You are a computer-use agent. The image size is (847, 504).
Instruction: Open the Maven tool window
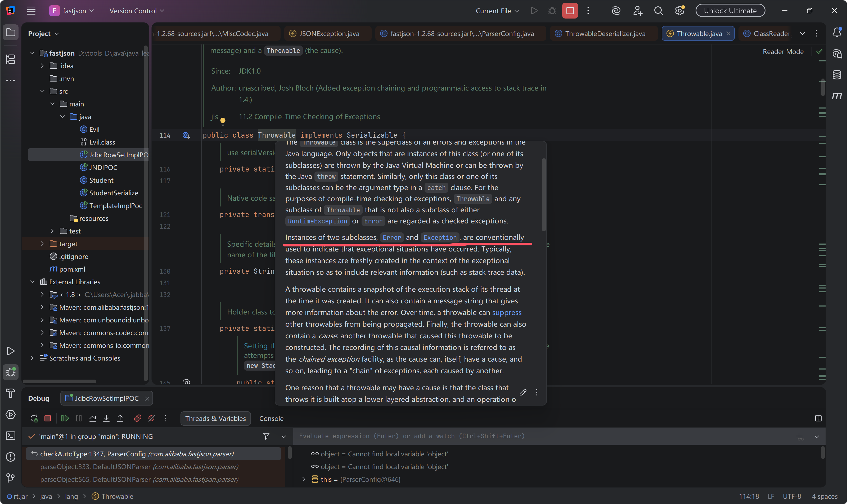tap(837, 96)
